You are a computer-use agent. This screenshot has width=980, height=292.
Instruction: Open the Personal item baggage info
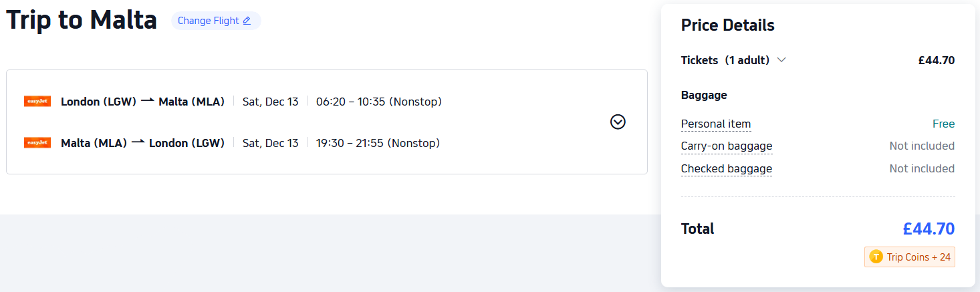click(715, 124)
